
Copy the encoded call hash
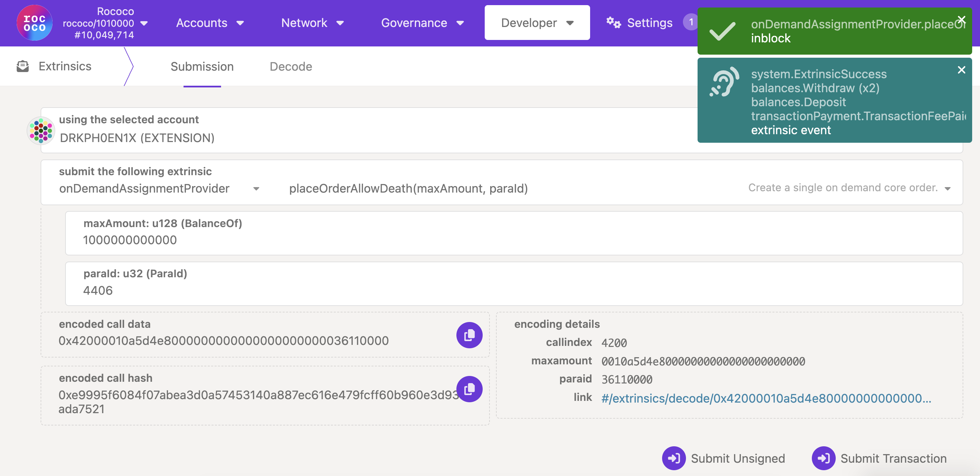point(469,389)
